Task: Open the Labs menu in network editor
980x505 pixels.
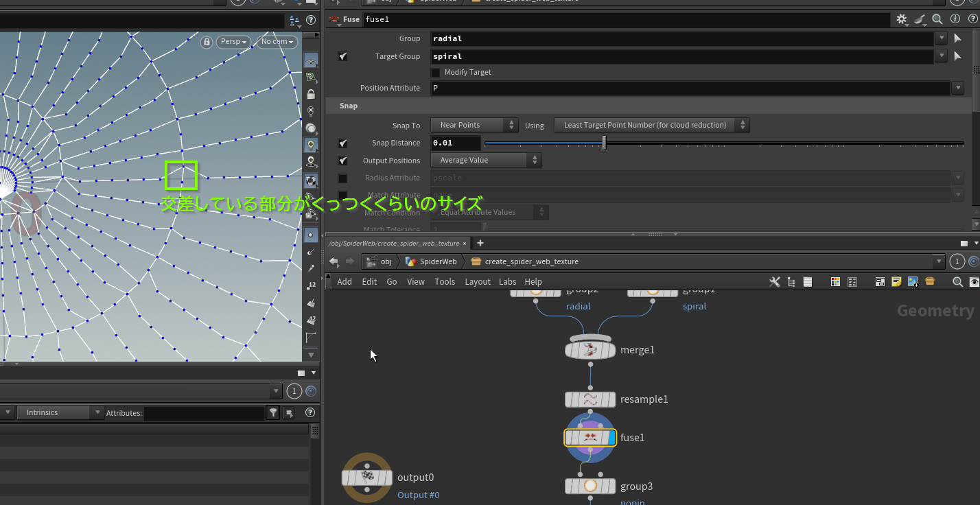Action: click(508, 281)
